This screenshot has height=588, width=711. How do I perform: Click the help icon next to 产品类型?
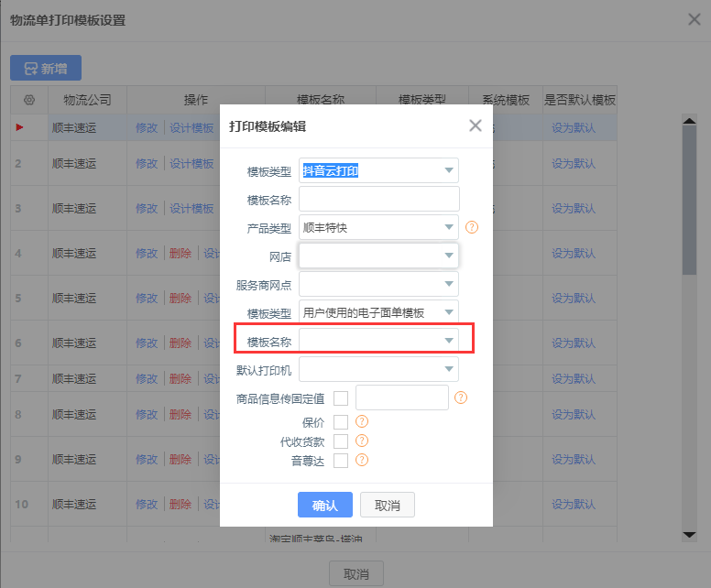click(x=472, y=227)
